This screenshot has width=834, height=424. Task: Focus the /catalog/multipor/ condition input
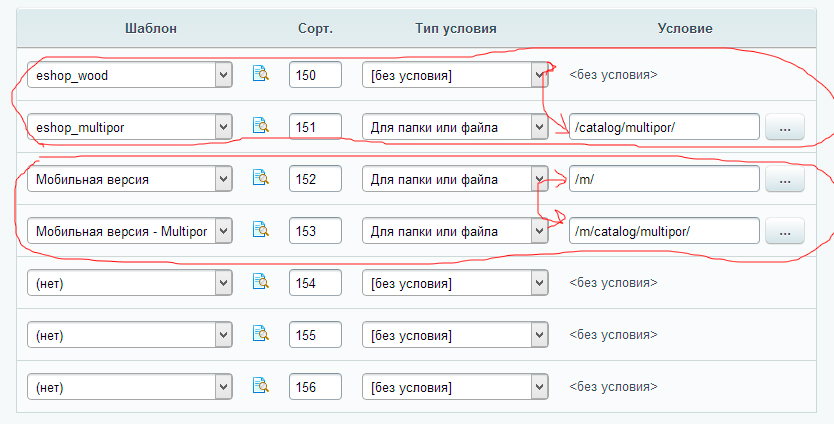pyautogui.click(x=663, y=127)
